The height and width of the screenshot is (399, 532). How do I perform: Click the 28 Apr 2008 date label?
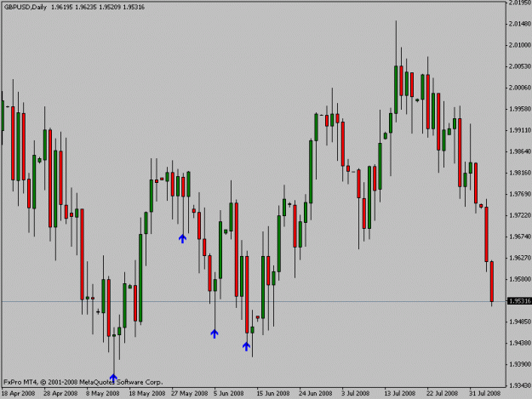[x=60, y=394]
